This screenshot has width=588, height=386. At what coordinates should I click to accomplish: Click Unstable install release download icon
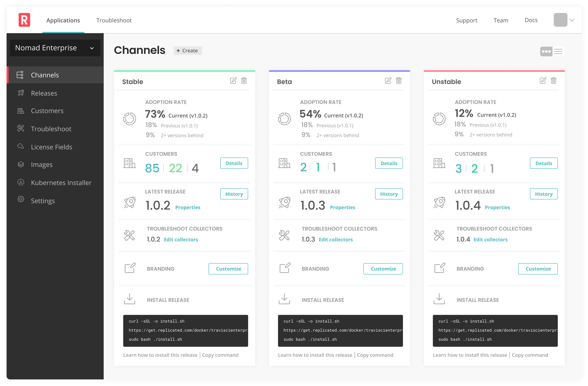439,299
